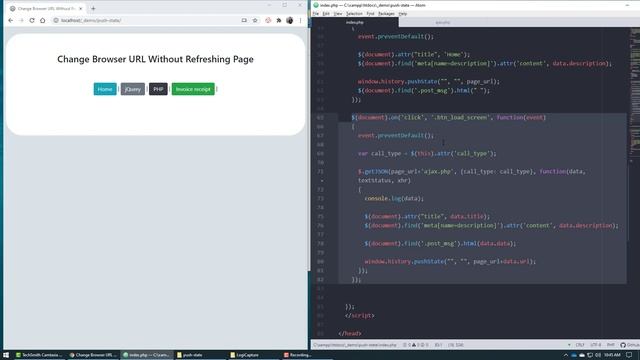Switch to the index.php editor tab
Viewport: 640px width, 360px height.
coord(355,22)
